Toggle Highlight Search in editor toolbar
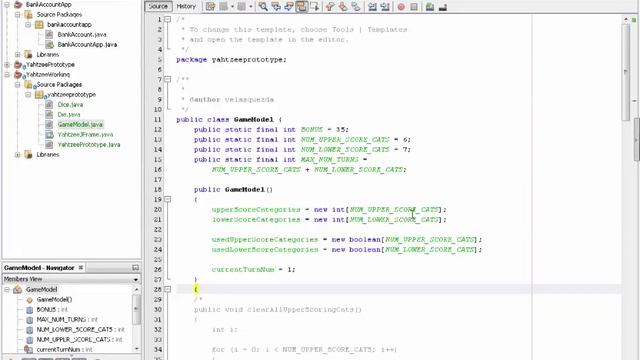Viewport: 640px width, 360px height. (x=302, y=7)
